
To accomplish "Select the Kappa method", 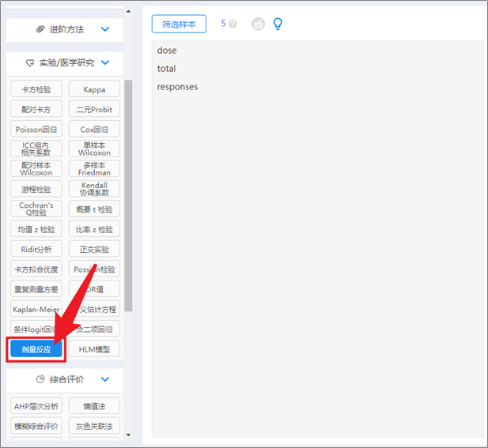I will tap(94, 89).
